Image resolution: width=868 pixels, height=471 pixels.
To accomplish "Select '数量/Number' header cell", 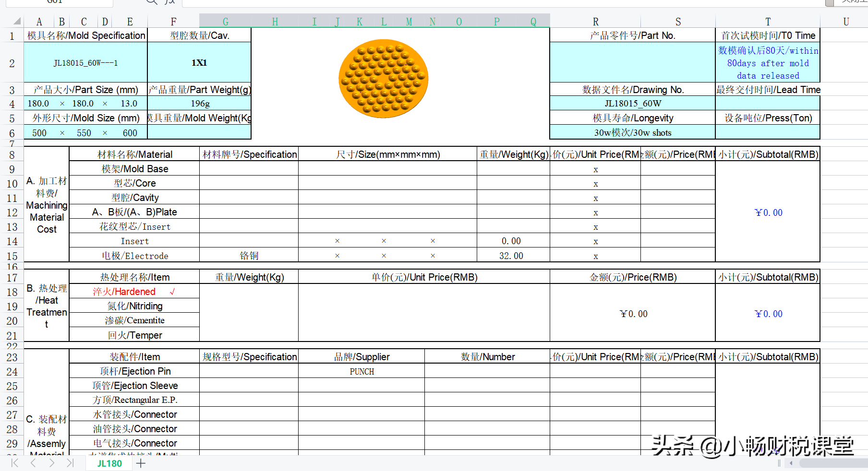I will tap(487, 357).
